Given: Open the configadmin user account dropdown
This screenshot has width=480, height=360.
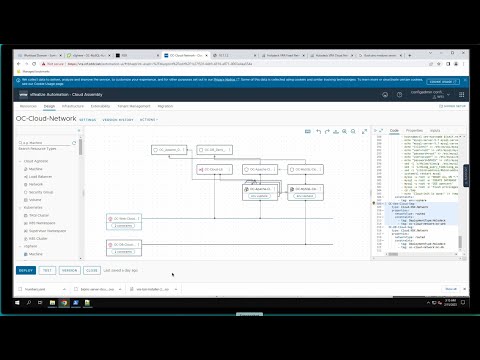Looking at the screenshot, I should pyautogui.click(x=430, y=94).
